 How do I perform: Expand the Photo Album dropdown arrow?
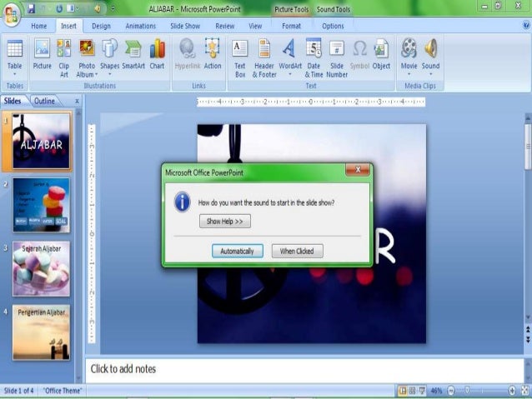pos(97,75)
